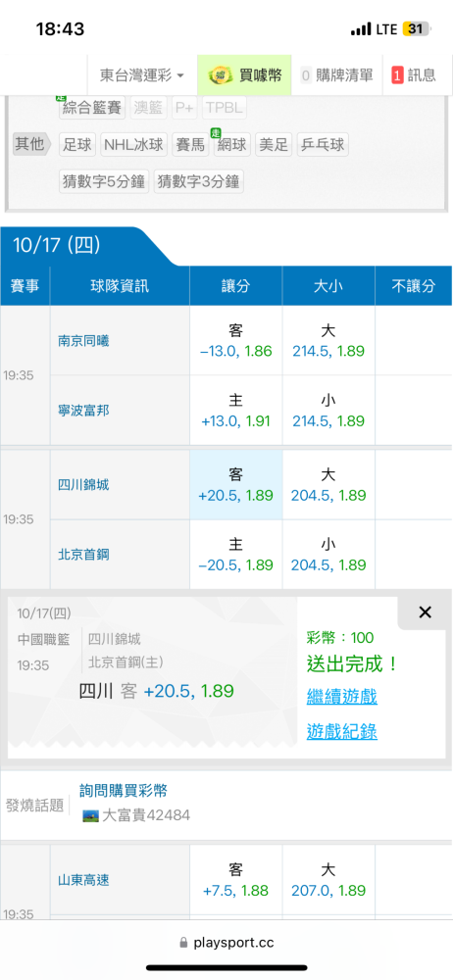Open the 東台灣運彩 dropdown menu
Screen dimensions: 453x980
[142, 75]
